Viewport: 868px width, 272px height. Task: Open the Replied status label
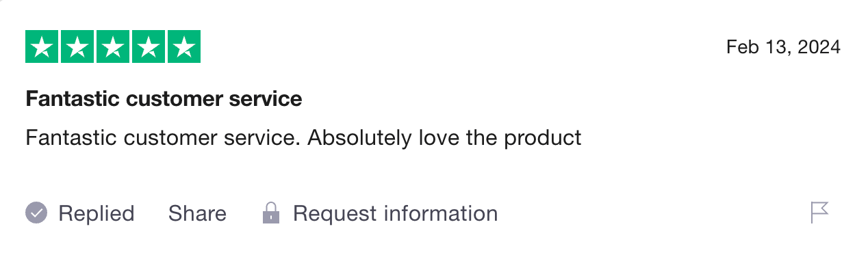click(80, 213)
